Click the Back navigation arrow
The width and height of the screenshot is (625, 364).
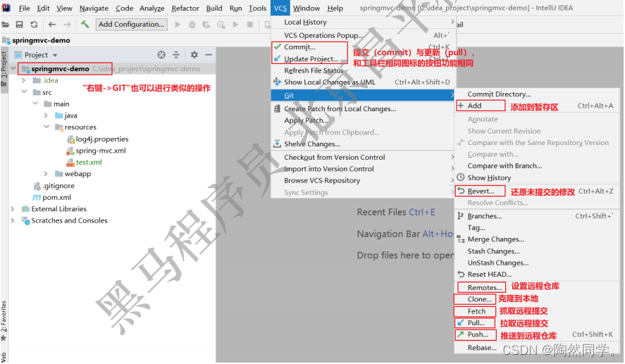[x=52, y=25]
